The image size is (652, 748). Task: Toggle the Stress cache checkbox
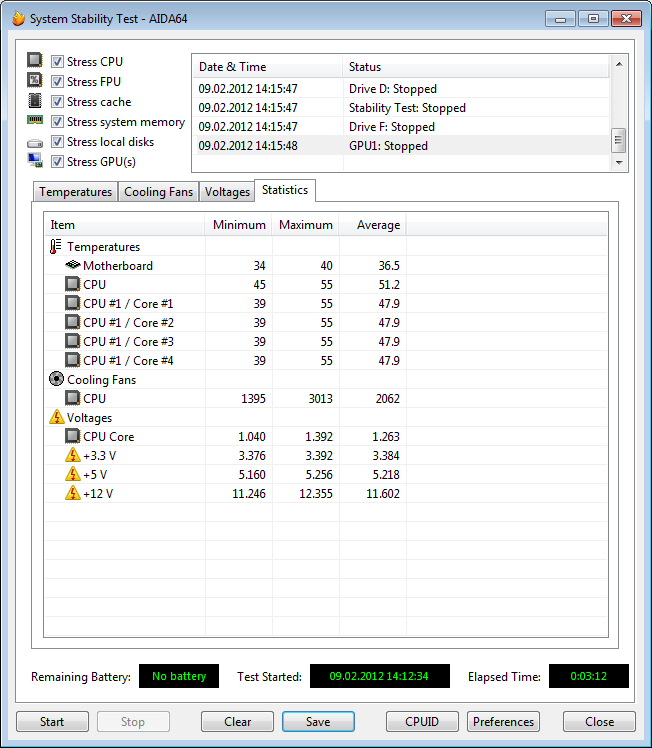point(57,102)
